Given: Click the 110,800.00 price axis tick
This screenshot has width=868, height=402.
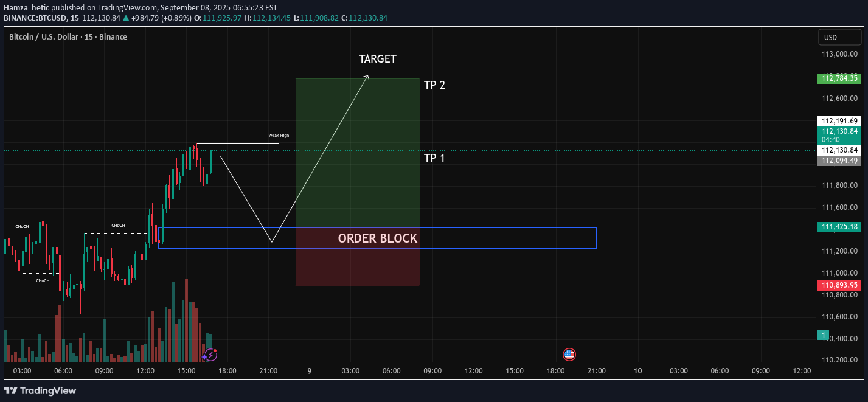Looking at the screenshot, I should [x=839, y=295].
